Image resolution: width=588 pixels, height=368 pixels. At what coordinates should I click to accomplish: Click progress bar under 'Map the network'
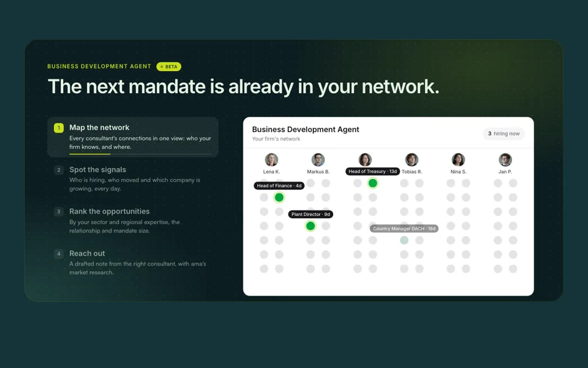pyautogui.click(x=141, y=154)
